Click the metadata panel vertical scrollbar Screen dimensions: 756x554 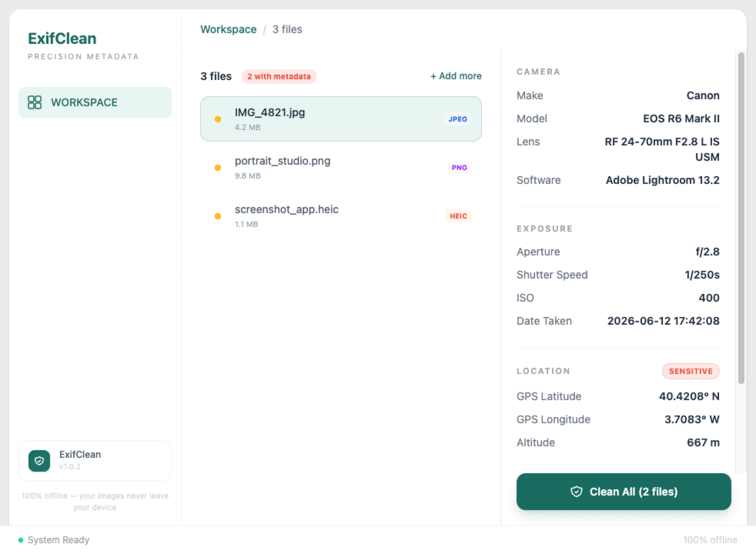(741, 218)
